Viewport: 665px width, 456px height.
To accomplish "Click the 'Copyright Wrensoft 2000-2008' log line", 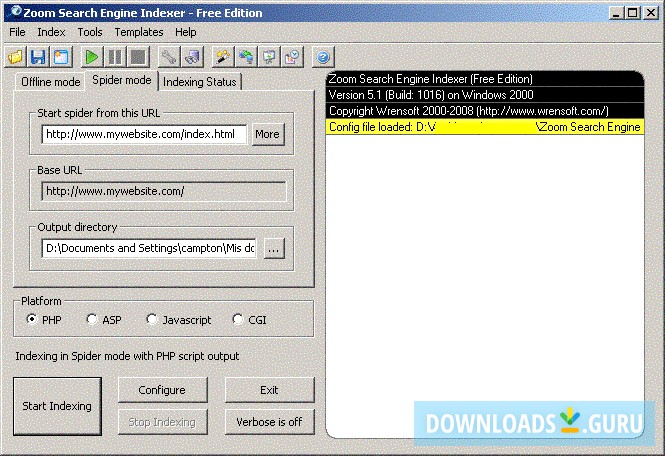I will click(x=485, y=111).
